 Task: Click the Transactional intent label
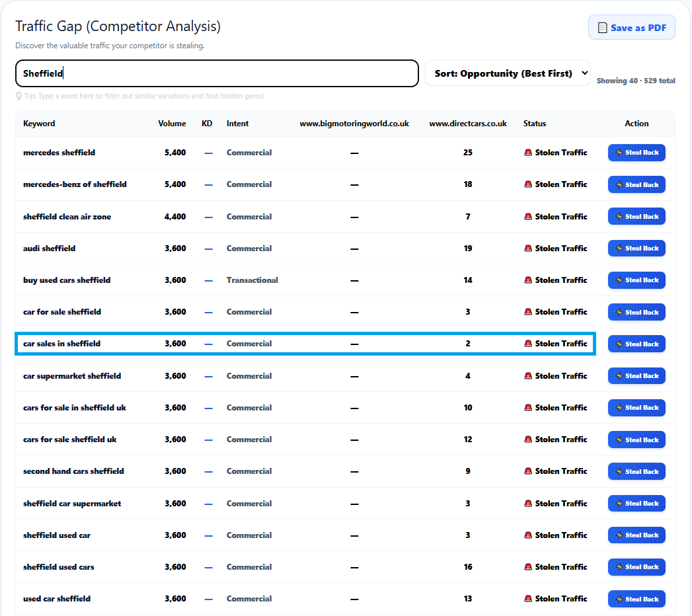(252, 280)
